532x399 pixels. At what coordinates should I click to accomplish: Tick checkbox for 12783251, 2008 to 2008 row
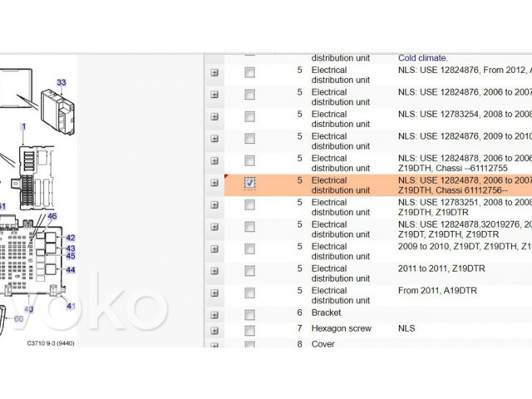tap(249, 205)
